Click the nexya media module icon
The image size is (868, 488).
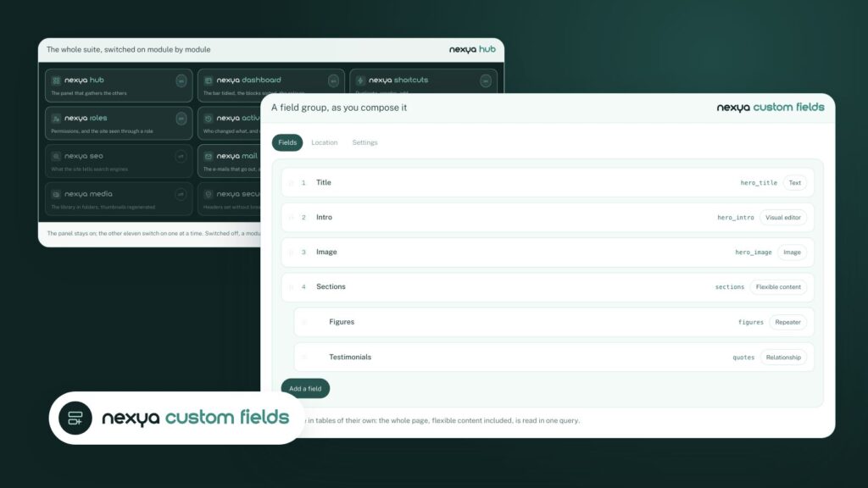click(x=56, y=194)
